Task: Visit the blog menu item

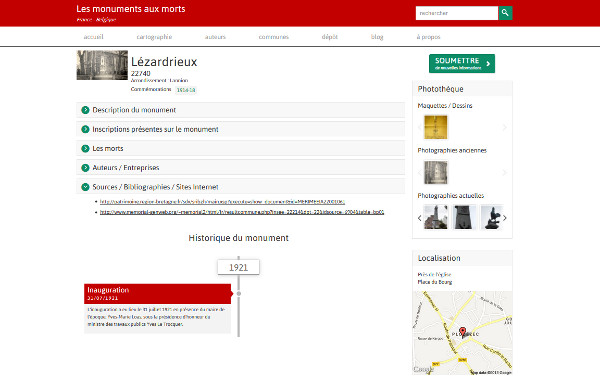Action: point(377,37)
